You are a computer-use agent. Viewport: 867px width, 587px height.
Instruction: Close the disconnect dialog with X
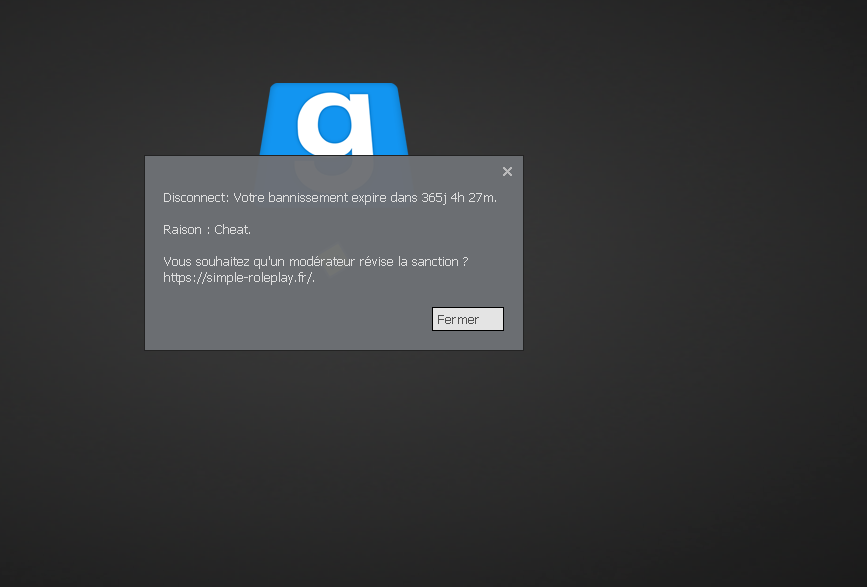point(507,171)
